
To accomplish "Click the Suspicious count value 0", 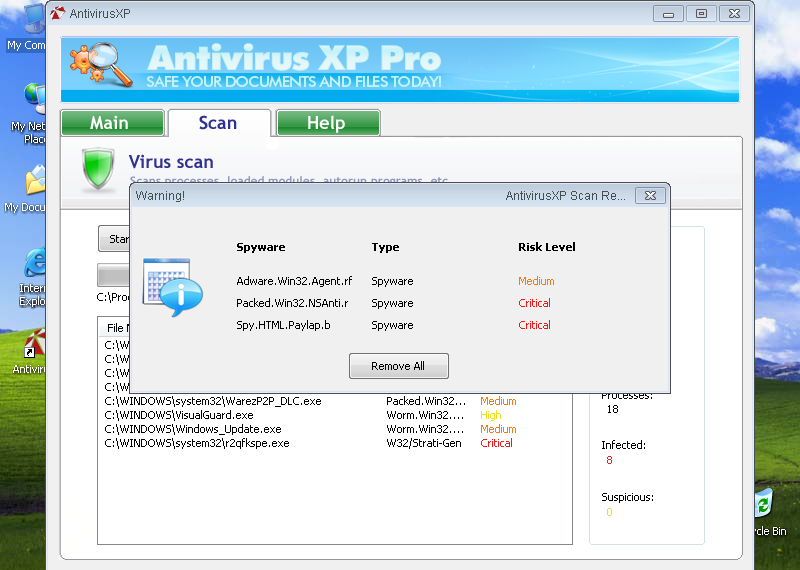I will (x=609, y=512).
